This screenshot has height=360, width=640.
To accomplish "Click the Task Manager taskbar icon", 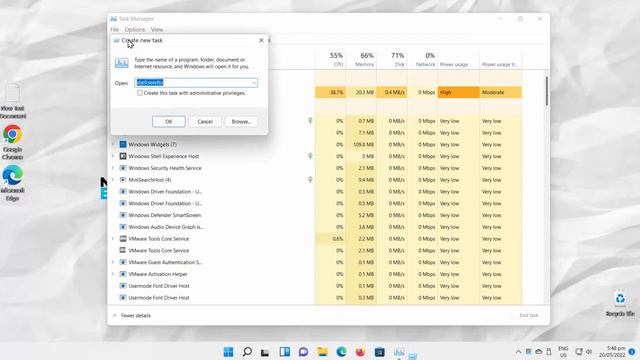I will pos(399,352).
